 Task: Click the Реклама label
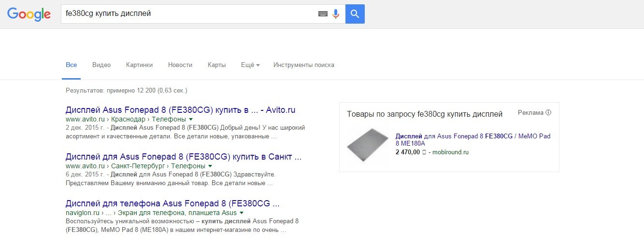[530, 113]
